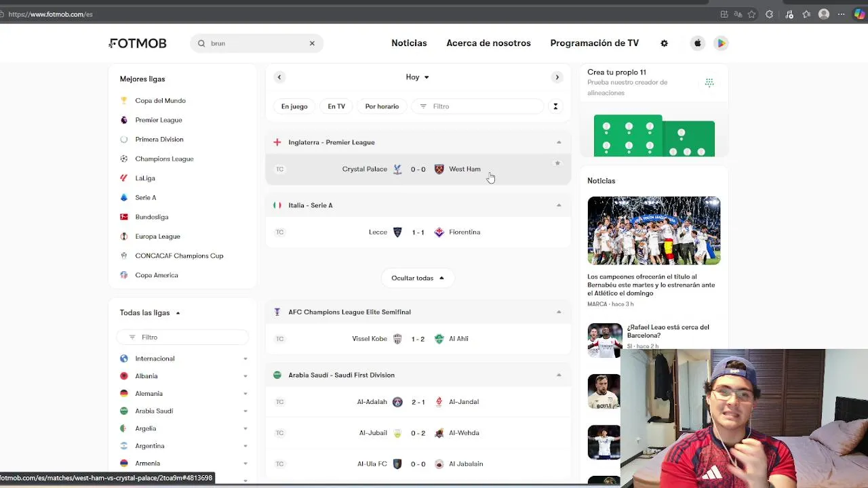Click 'Ocultar todas' button

pos(418,278)
